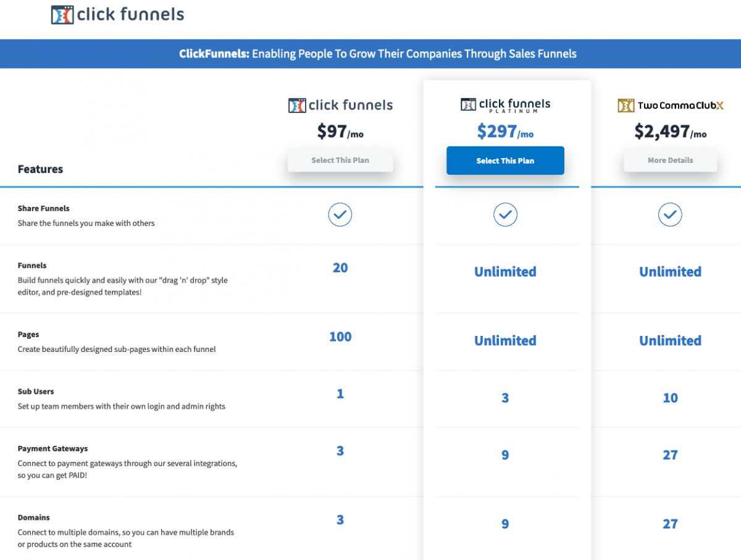Image resolution: width=741 pixels, height=560 pixels.
Task: Click Unlimited Pages in Platinum column
Action: [505, 341]
